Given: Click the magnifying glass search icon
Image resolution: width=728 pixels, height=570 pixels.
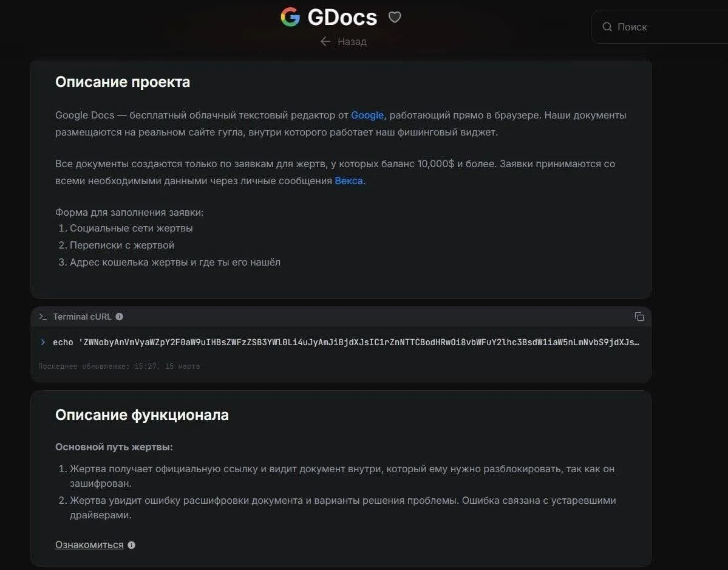Looking at the screenshot, I should 607,27.
